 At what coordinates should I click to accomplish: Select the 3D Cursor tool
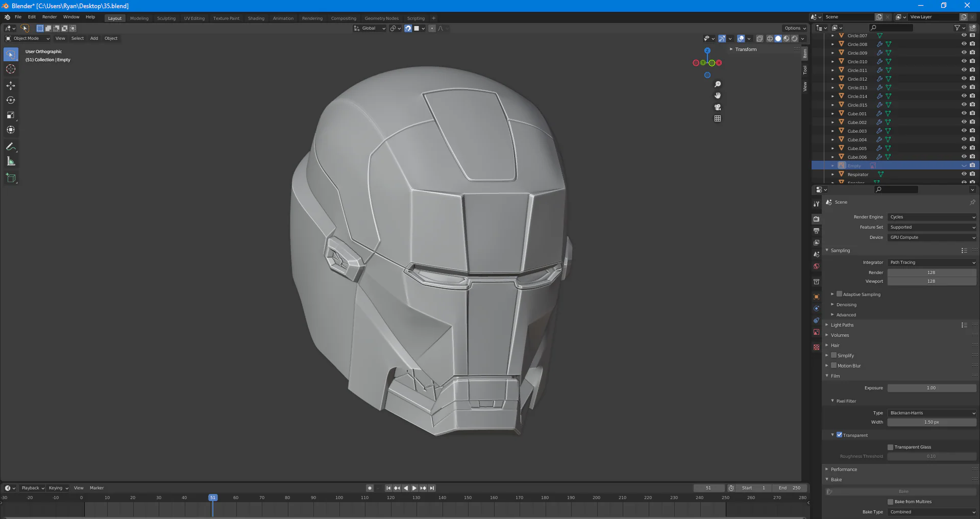click(x=11, y=69)
